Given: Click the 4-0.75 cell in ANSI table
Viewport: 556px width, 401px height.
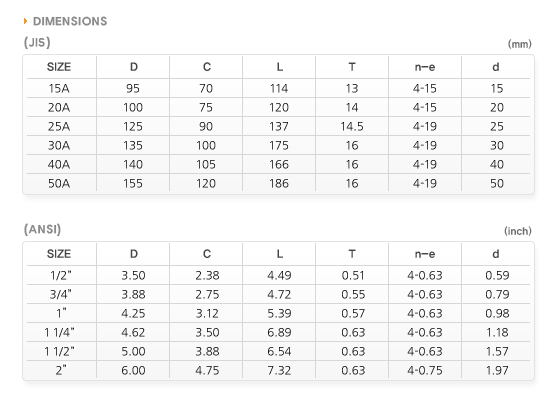Looking at the screenshot, I should pyautogui.click(x=425, y=371).
